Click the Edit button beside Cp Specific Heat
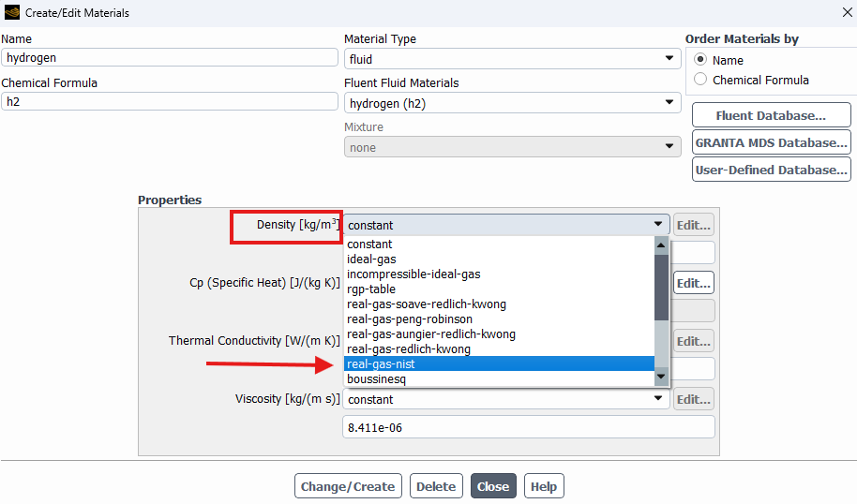The width and height of the screenshot is (857, 504). [694, 283]
